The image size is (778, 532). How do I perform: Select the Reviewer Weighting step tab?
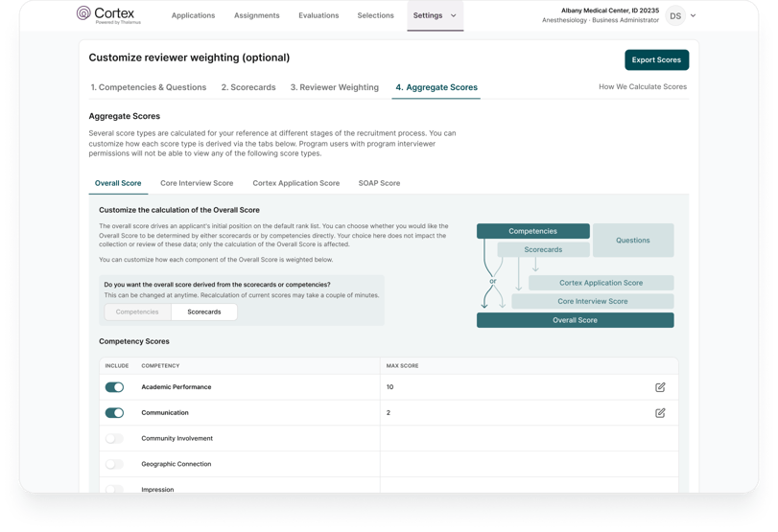(x=335, y=87)
